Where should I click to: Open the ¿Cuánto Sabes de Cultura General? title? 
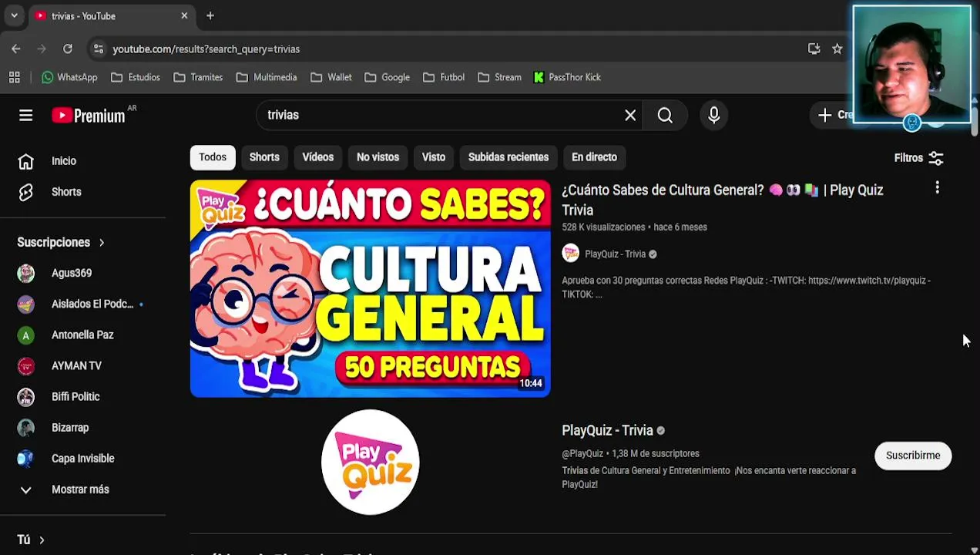coord(722,200)
